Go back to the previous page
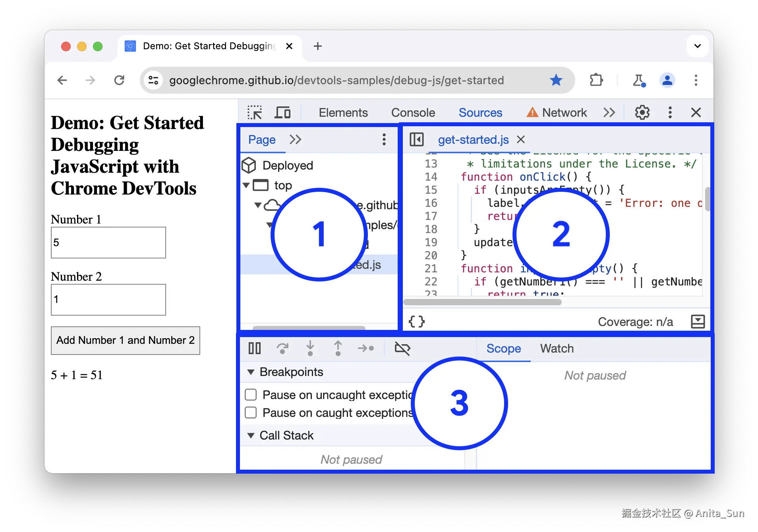Image resolution: width=758 pixels, height=532 pixels. click(62, 81)
